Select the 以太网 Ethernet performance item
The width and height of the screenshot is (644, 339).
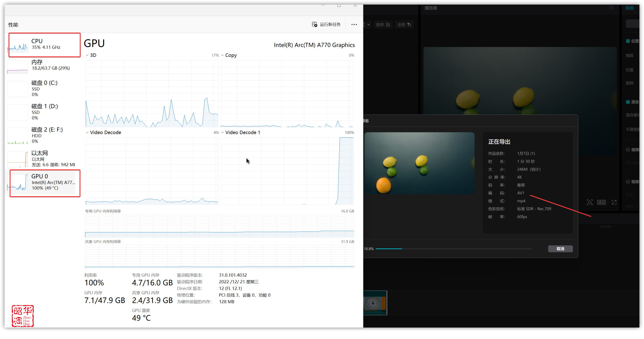click(43, 158)
